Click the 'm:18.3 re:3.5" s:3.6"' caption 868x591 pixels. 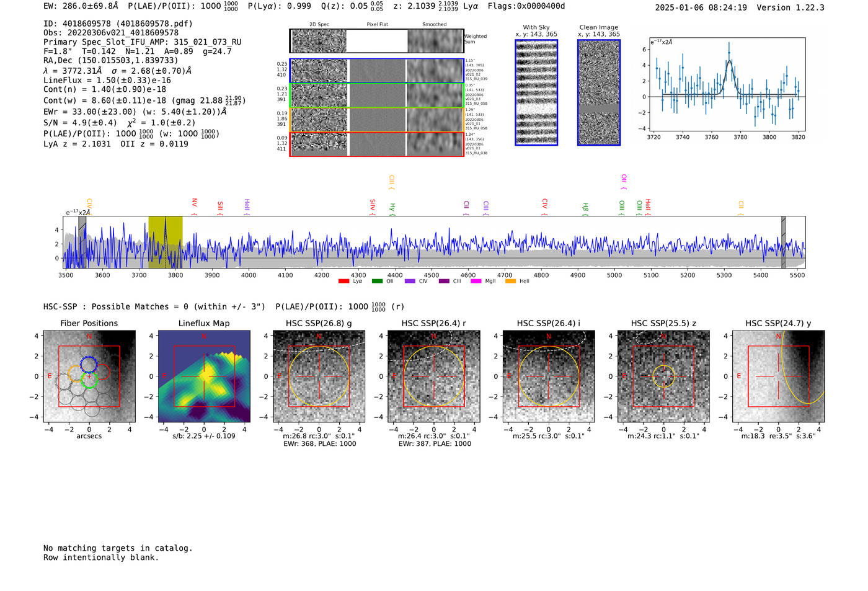pos(779,436)
